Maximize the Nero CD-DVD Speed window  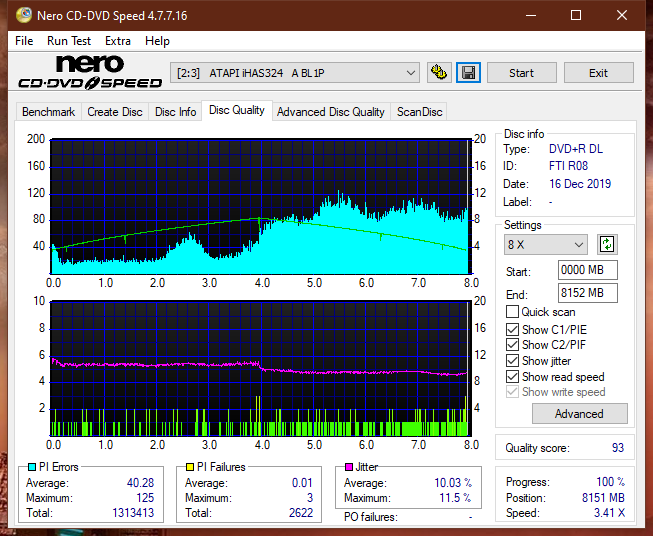(x=576, y=15)
